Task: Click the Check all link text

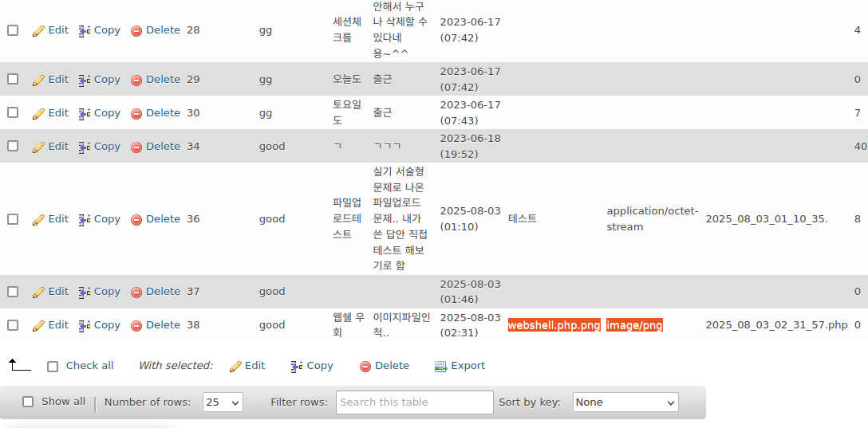Action: [89, 366]
